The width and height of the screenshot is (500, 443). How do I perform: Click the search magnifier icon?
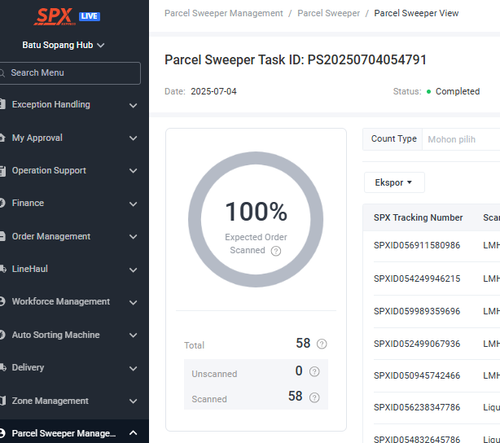[2, 73]
